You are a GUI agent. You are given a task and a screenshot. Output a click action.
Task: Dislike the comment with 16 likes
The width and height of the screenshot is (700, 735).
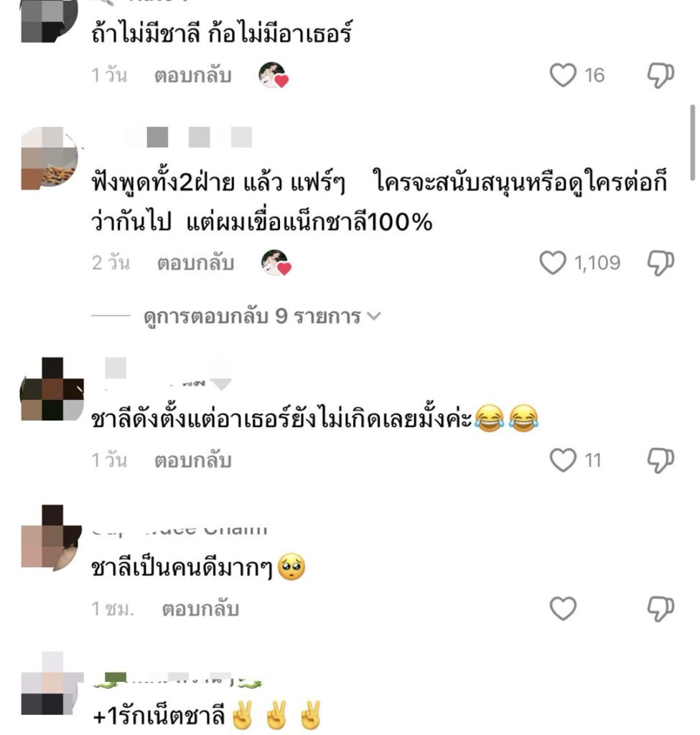coord(661,75)
